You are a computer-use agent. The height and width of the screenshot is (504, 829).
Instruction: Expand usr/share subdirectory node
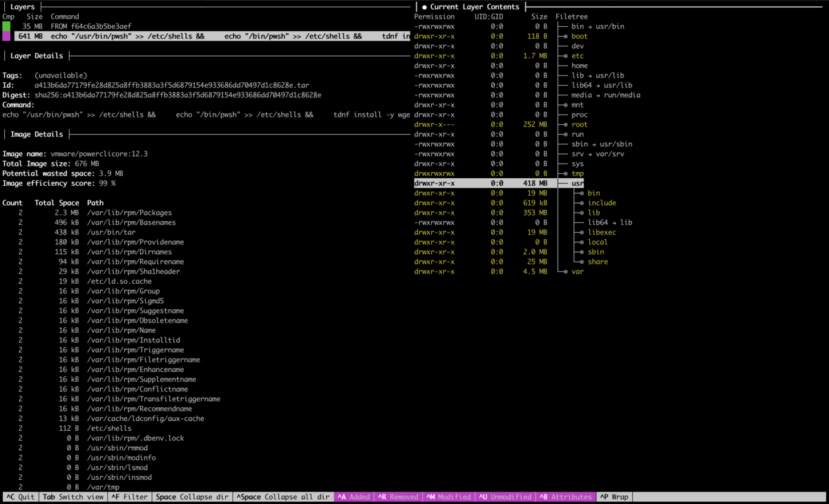[582, 262]
